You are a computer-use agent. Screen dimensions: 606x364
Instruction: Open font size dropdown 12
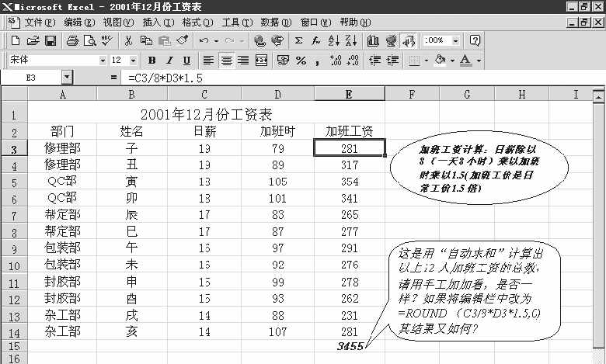click(134, 61)
